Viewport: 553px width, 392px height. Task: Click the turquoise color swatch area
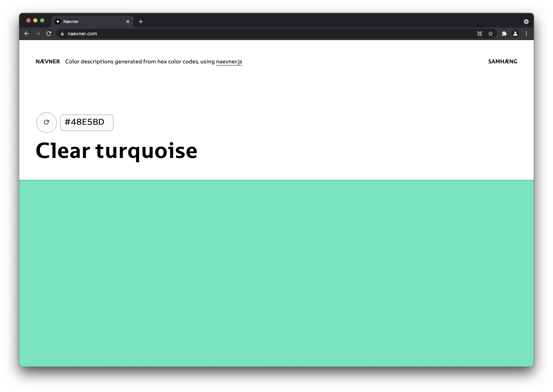(276, 273)
